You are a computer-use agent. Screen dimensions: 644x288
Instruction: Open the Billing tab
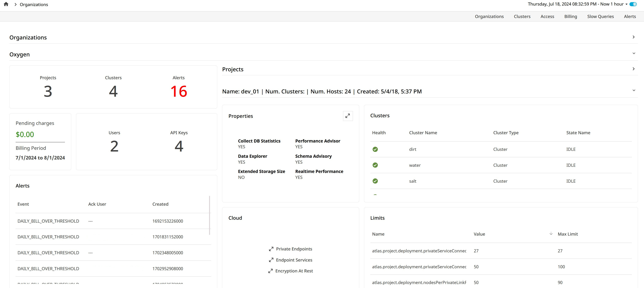pos(571,16)
